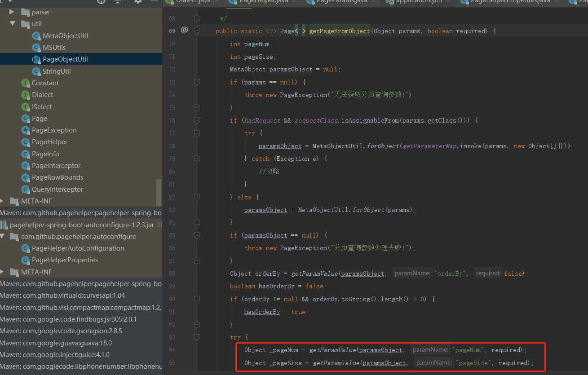Click the util folder icon
The height and width of the screenshot is (375, 588).
click(25, 24)
